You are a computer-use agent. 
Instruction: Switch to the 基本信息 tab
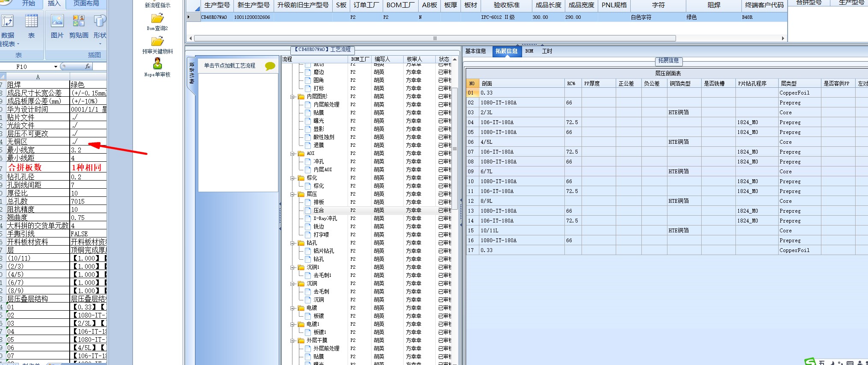click(x=475, y=51)
